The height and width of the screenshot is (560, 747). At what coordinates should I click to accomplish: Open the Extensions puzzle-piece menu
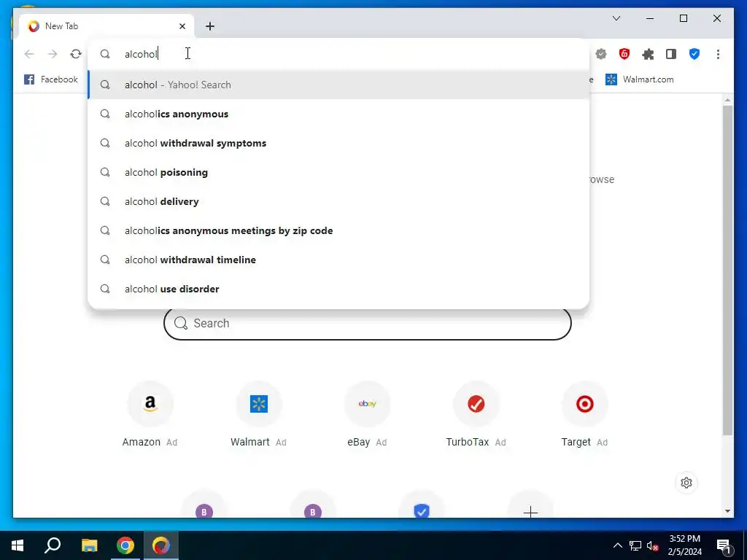coord(648,54)
